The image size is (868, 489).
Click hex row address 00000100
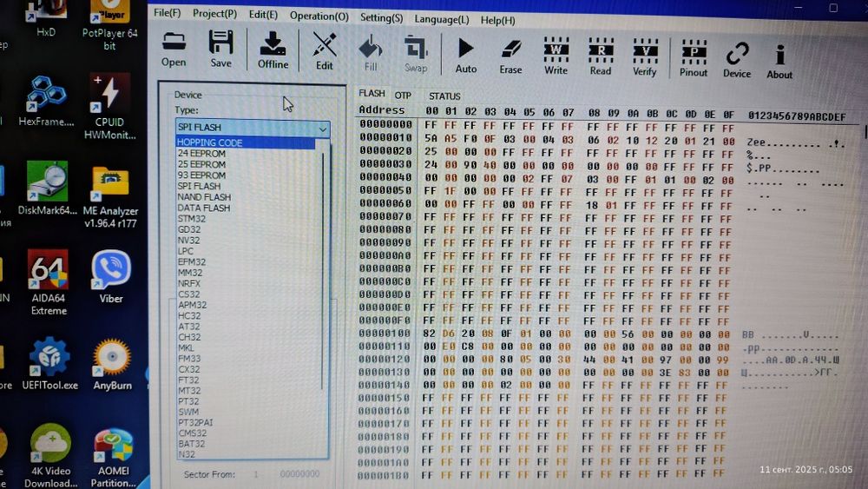click(x=385, y=334)
